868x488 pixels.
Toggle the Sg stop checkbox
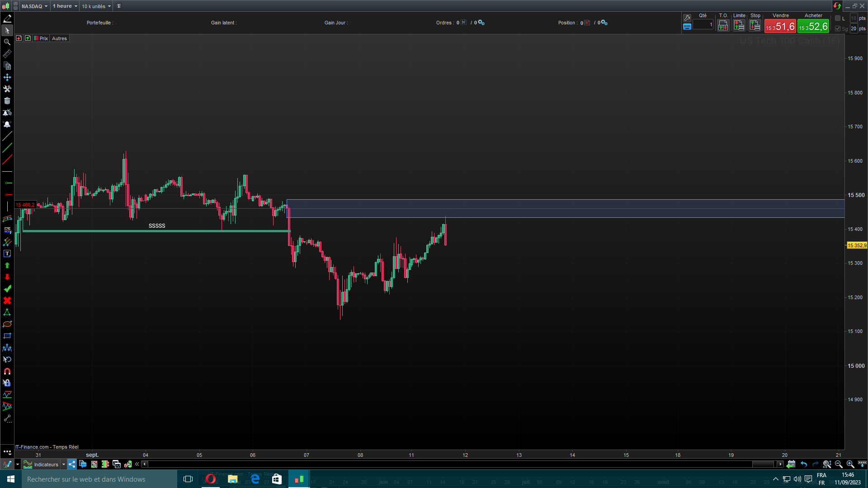coord(838,28)
